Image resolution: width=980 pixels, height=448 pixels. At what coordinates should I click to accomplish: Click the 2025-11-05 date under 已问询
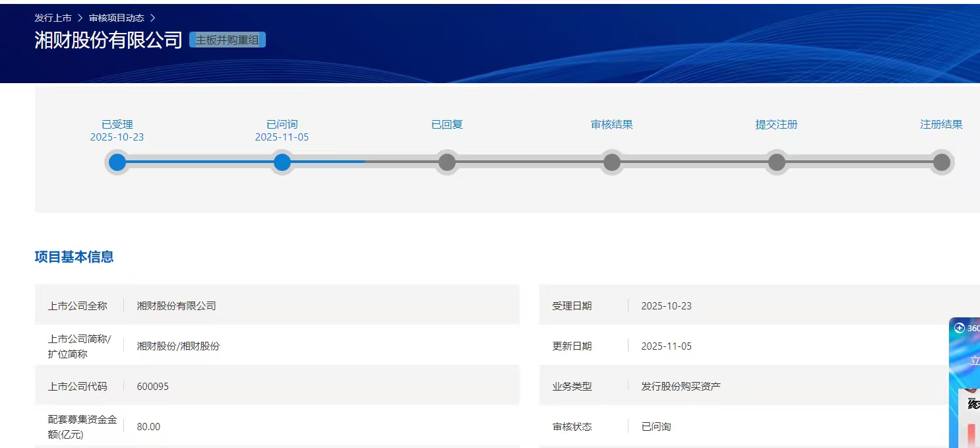click(282, 137)
